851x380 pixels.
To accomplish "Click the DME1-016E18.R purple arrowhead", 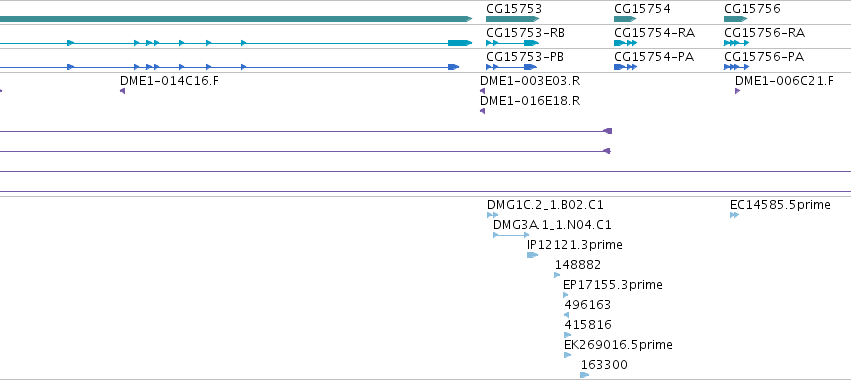I will click(482, 111).
